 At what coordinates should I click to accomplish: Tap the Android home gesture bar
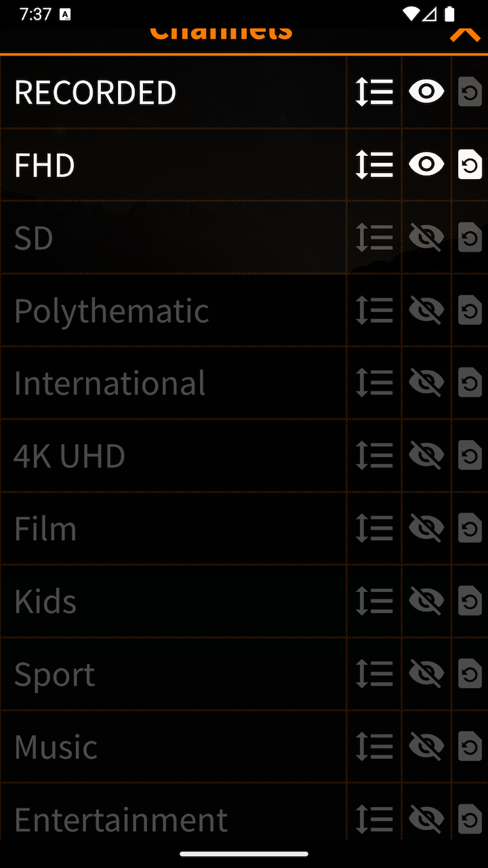tap(244, 854)
